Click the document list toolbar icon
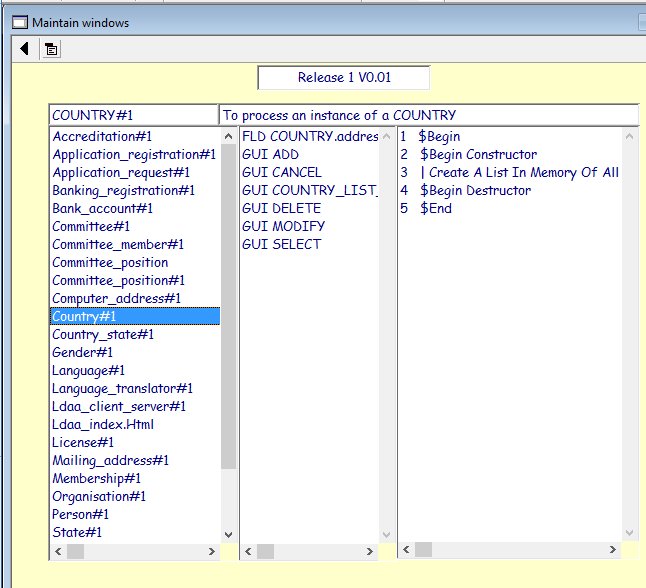Viewport: 646px width, 588px height. [52, 48]
